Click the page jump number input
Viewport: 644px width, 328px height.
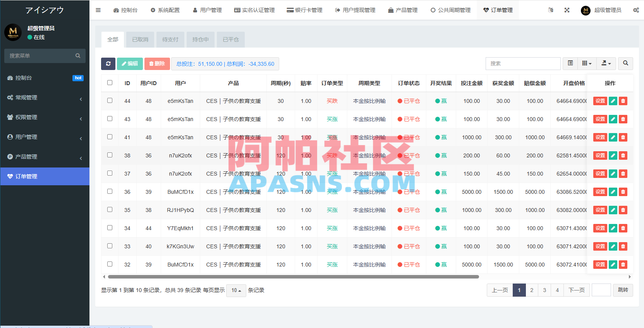tap(601, 290)
